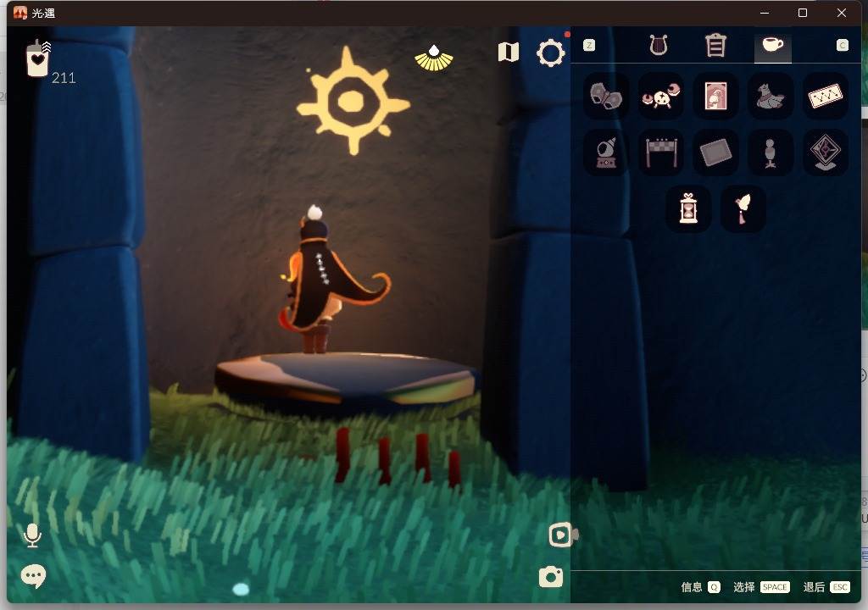Screen dimensions: 868x610
Task: Select the constellation card prop
Action: click(825, 97)
